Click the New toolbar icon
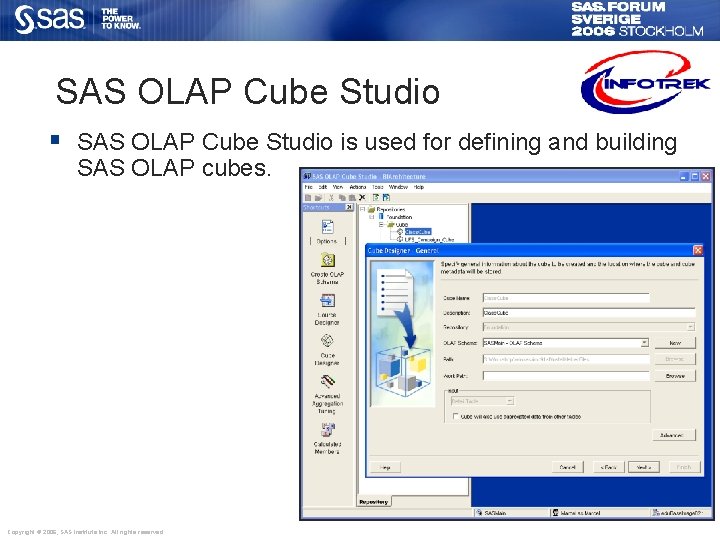The width and height of the screenshot is (720, 540). [x=308, y=197]
